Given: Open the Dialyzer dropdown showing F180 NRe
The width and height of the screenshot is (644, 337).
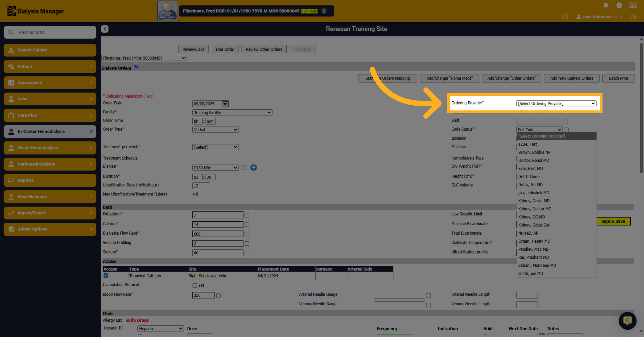Looking at the screenshot, I should tap(215, 168).
